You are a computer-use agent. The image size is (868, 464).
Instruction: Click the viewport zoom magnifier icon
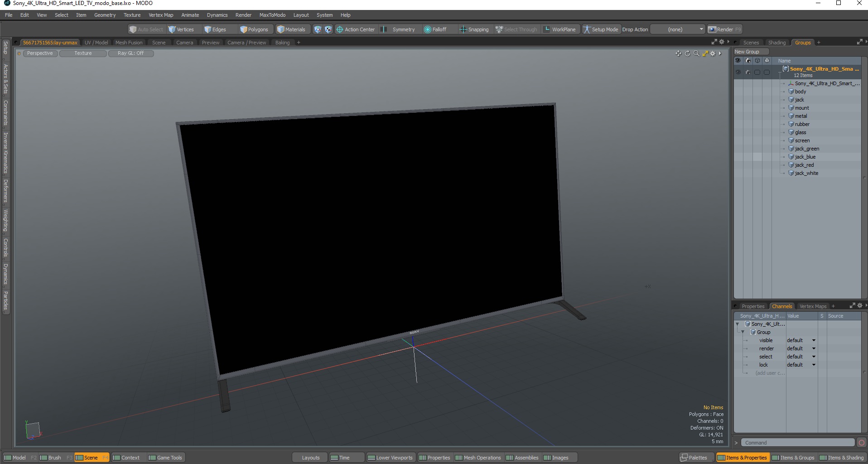point(696,53)
